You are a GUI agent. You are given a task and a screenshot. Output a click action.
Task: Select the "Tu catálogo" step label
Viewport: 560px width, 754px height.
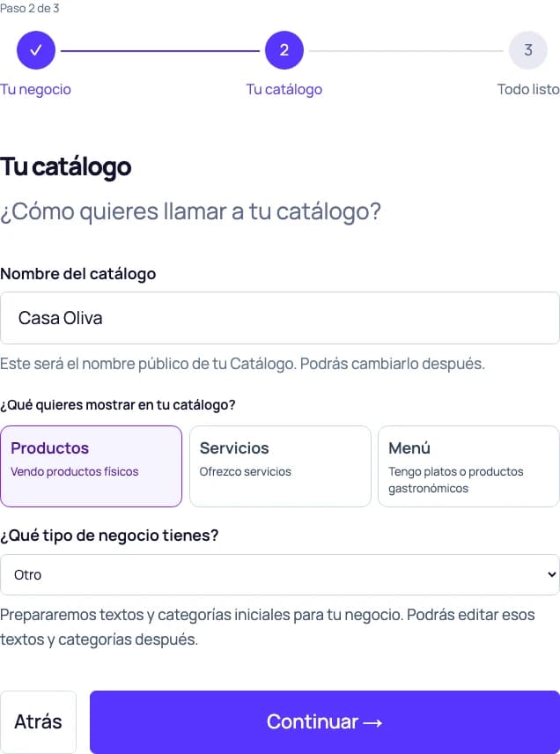click(x=284, y=90)
